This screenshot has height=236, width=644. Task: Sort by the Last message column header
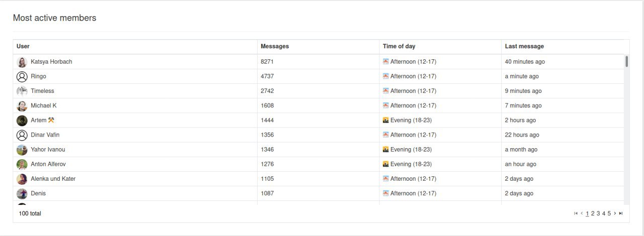[x=524, y=46]
